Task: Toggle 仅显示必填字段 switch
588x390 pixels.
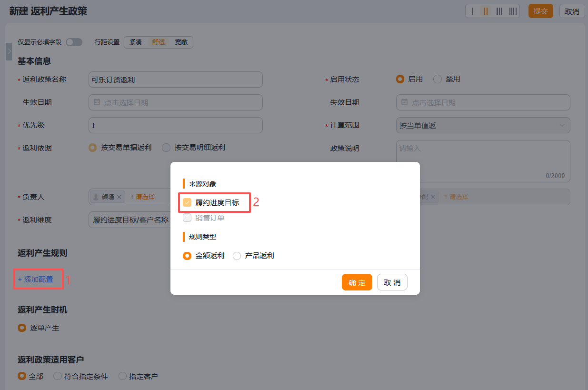Action: (74, 42)
